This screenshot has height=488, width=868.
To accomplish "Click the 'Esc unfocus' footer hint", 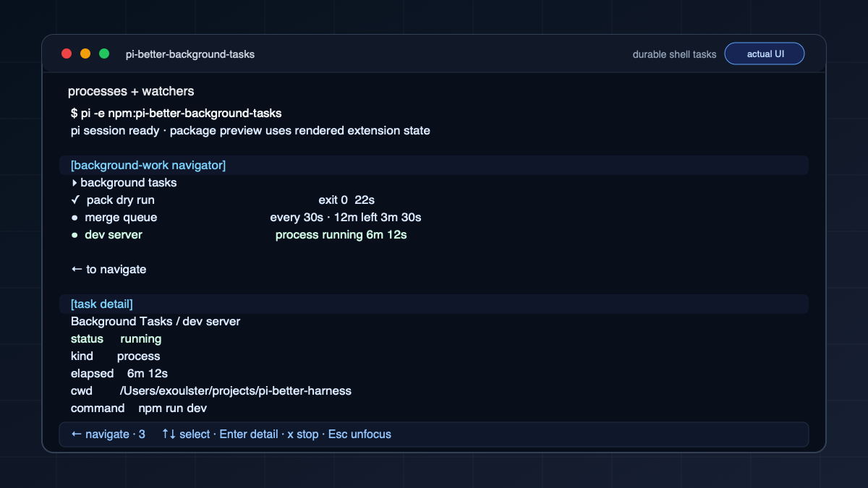I will [359, 435].
